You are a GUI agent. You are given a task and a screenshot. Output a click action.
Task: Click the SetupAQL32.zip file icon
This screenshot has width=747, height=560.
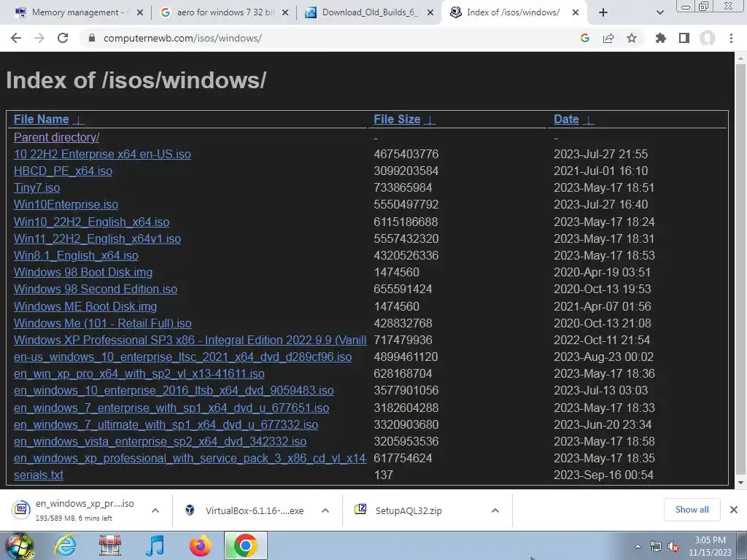(360, 510)
